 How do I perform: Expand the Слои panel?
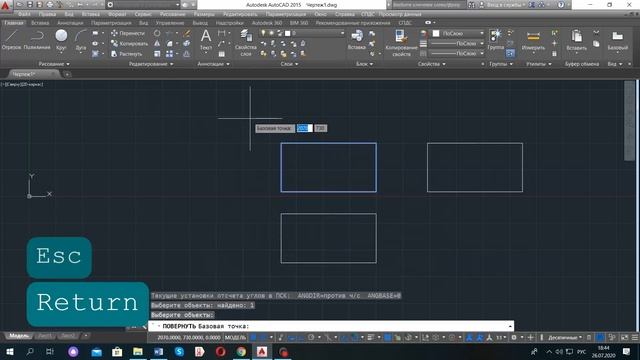289,64
